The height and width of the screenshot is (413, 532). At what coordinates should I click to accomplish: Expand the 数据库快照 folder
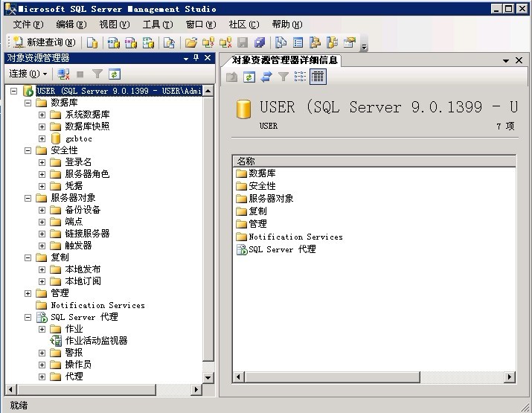42,127
